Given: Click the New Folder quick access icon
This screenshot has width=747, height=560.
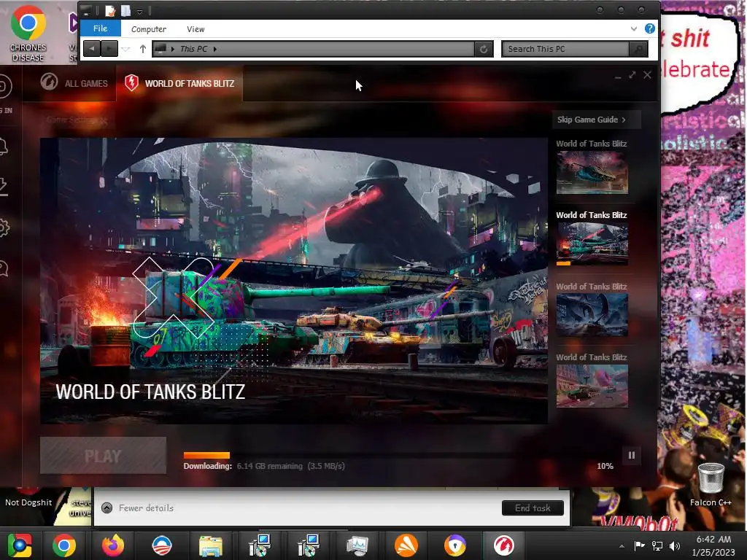Looking at the screenshot, I should pyautogui.click(x=125, y=10).
